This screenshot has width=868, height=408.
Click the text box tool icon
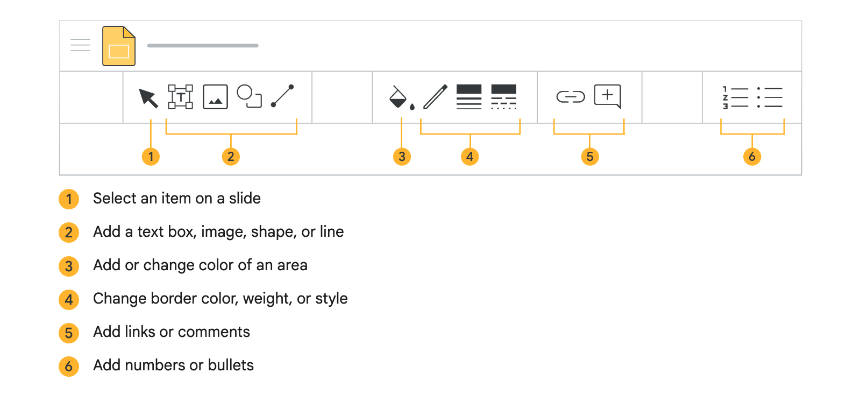[x=180, y=97]
